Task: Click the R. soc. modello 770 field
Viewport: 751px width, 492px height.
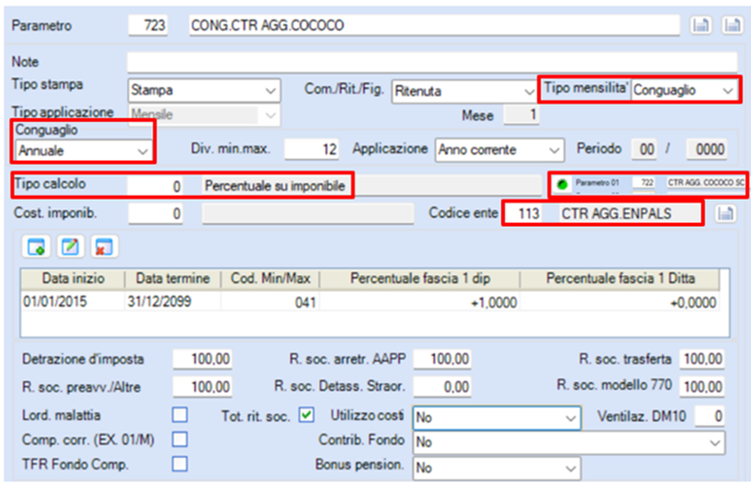Action: pos(702,387)
